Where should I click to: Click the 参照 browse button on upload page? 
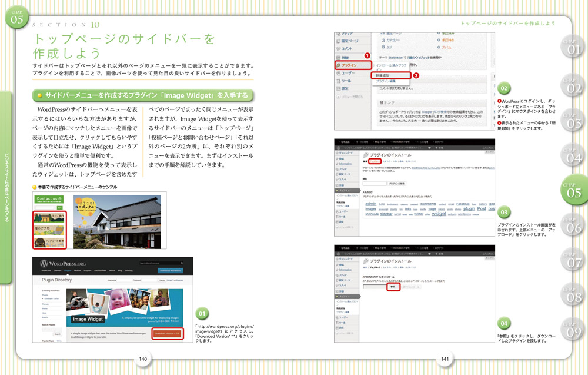coord(393,287)
